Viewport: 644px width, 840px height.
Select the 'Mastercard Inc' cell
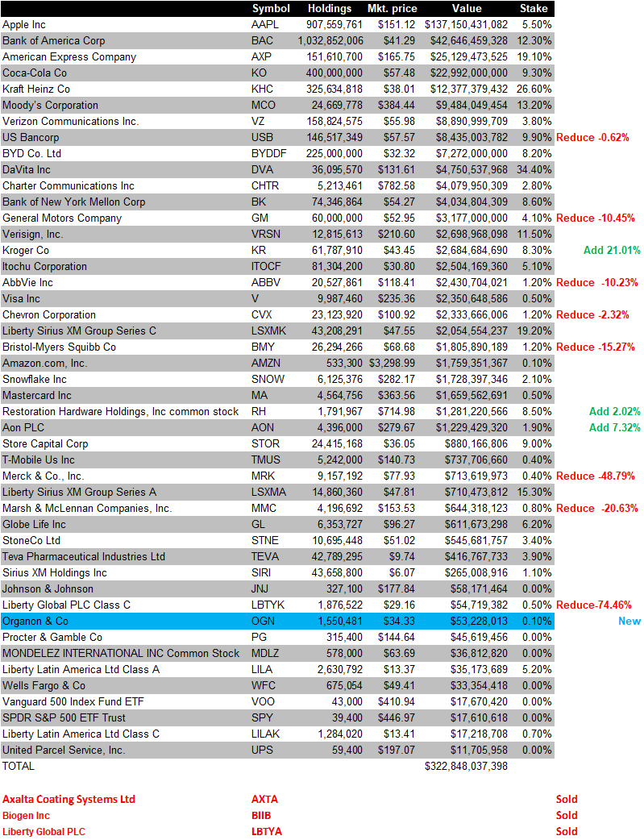click(37, 395)
